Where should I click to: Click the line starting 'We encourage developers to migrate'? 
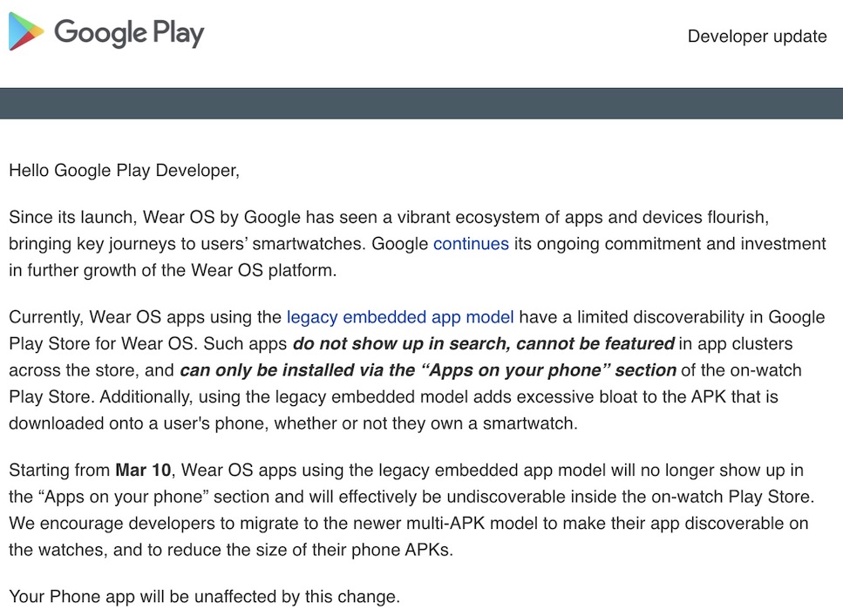(409, 523)
